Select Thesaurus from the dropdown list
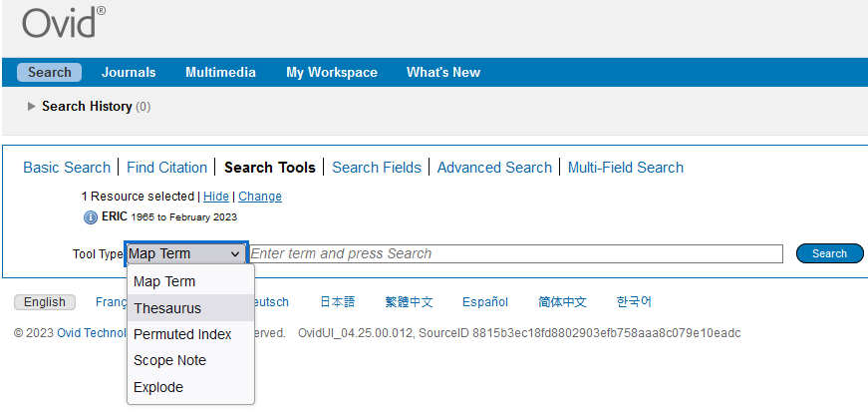Viewport: 868px width, 414px height. point(167,308)
